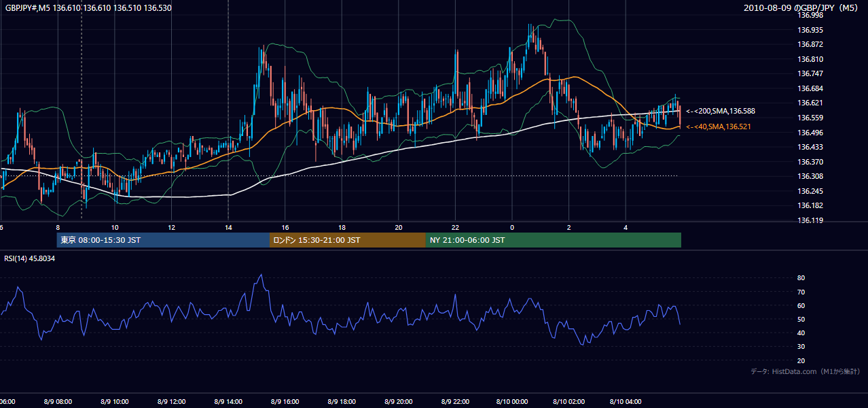Click price level 136.810 on axis
This screenshot has height=408, width=868.
(810, 59)
